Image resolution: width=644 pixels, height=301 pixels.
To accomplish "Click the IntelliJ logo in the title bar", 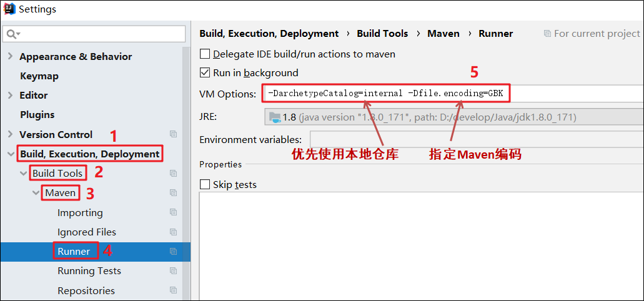I will click(9, 9).
